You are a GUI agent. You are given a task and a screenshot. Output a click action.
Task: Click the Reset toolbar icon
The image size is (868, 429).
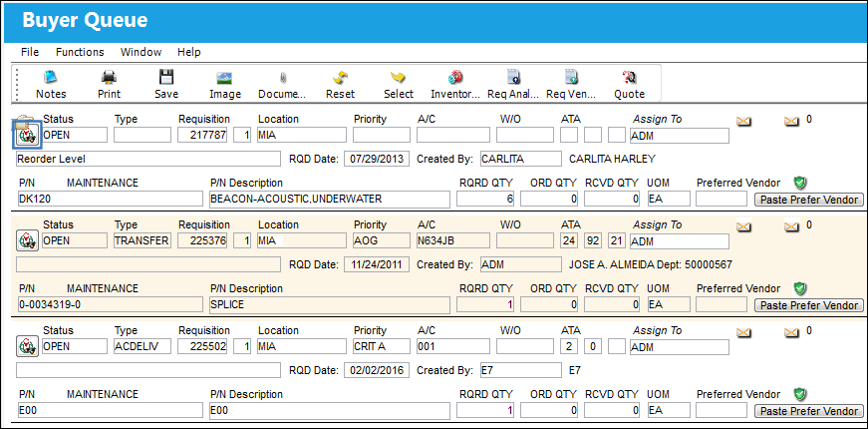[x=340, y=77]
